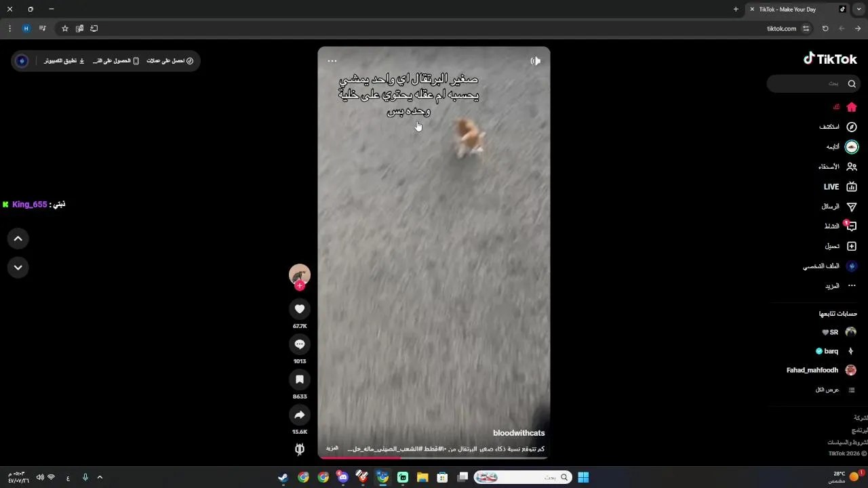Open Discord from the taskbar
Viewport: 868px width, 488px height.
point(343,477)
